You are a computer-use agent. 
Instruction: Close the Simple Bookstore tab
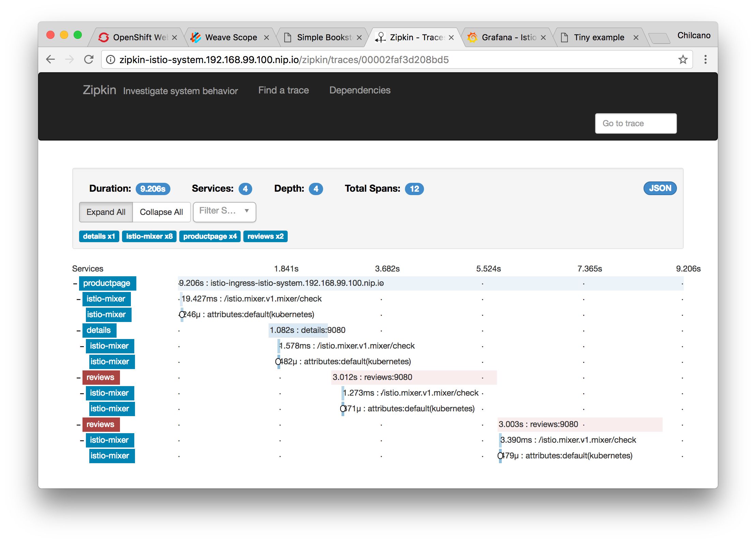[x=359, y=38]
